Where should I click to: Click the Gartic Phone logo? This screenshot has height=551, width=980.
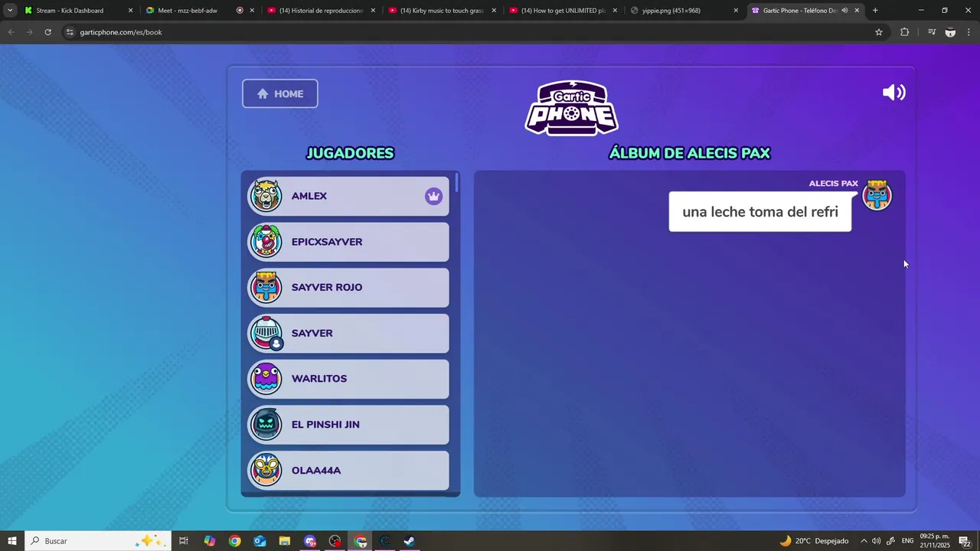[571, 108]
